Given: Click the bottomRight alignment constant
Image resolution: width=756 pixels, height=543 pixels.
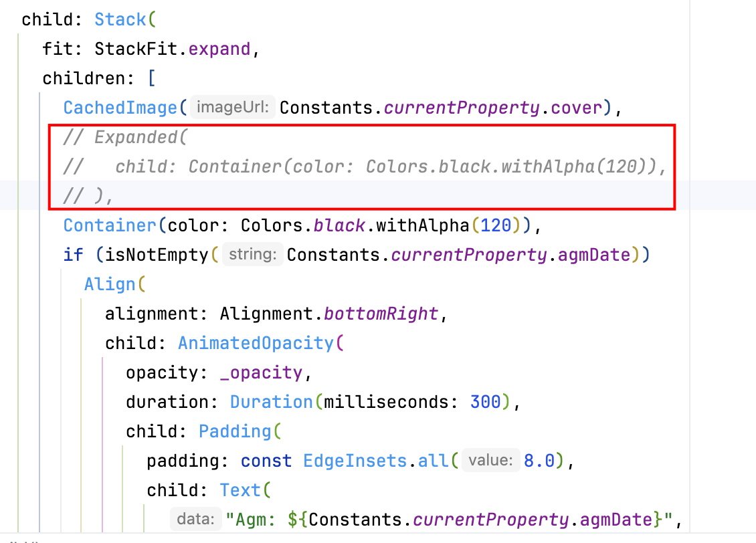Looking at the screenshot, I should point(381,314).
